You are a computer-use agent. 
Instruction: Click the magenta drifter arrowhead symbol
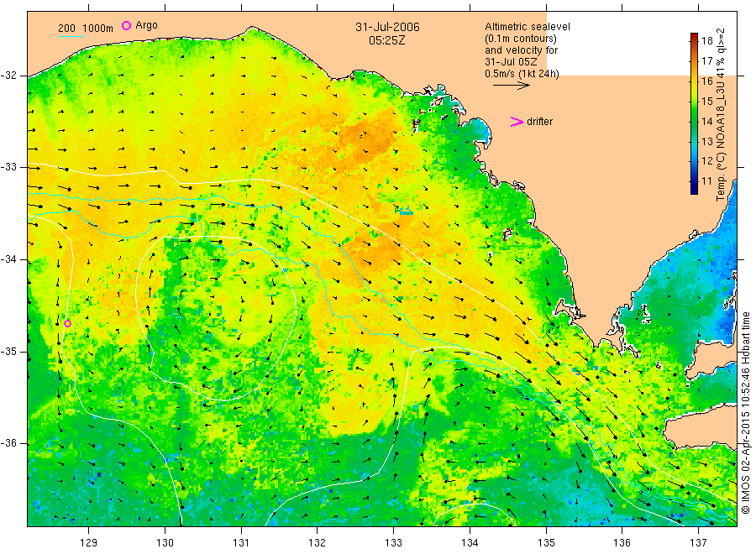(517, 122)
